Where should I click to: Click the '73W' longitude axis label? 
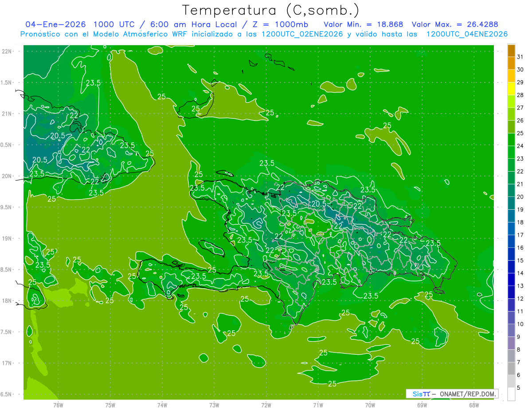coord(214,405)
